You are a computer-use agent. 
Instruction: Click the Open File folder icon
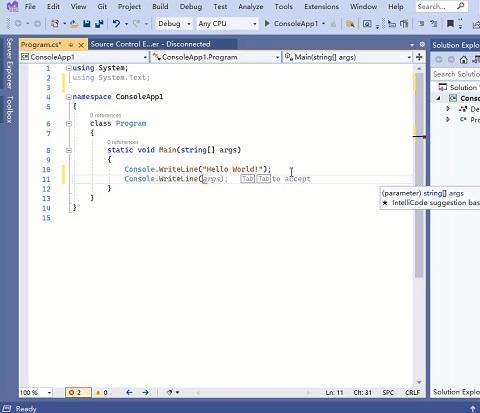[74, 24]
